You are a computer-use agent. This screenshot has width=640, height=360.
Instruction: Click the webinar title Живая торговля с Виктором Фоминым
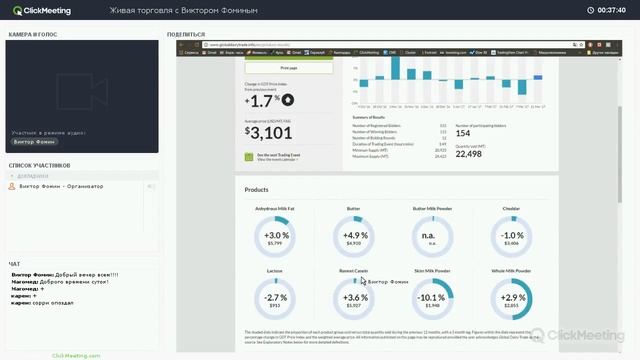[183, 10]
